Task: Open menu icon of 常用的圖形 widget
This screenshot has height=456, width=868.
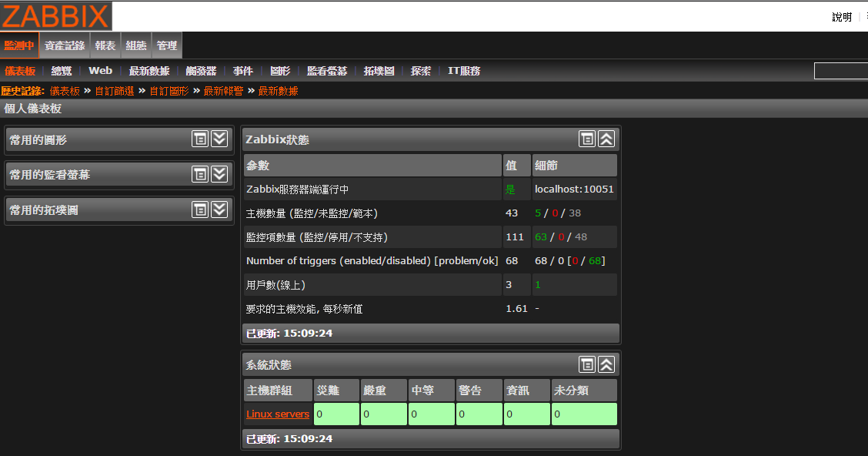Action: coord(200,139)
